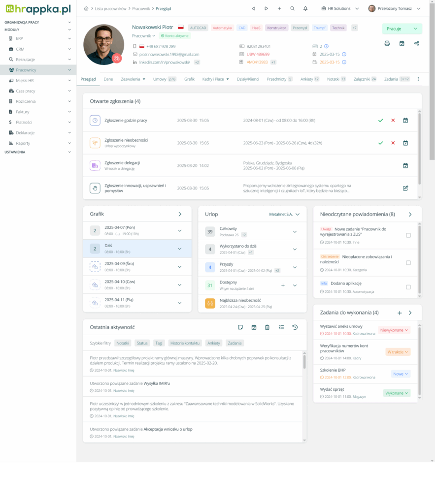Approve the Zgłoszenie godzin pracy request
435x504 pixels.
(380, 120)
